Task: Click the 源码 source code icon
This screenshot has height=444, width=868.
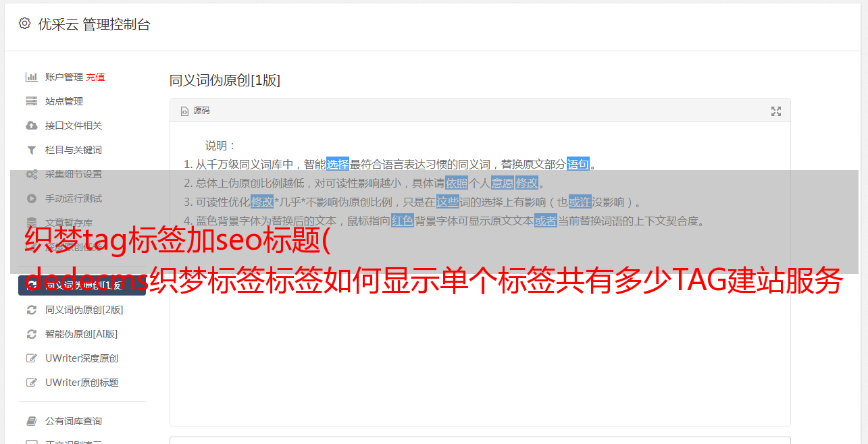Action: point(184,111)
